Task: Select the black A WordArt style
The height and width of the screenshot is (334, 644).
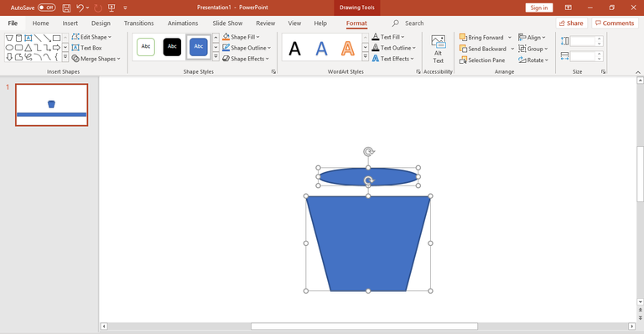Action: point(295,49)
